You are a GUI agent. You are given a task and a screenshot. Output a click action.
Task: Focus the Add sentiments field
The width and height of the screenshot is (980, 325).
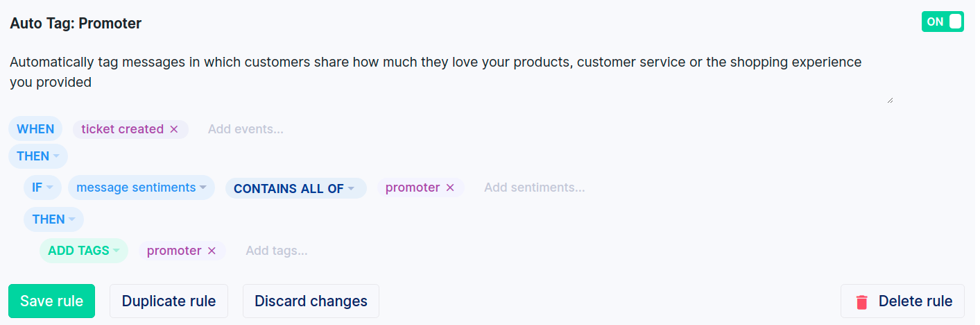tap(535, 187)
